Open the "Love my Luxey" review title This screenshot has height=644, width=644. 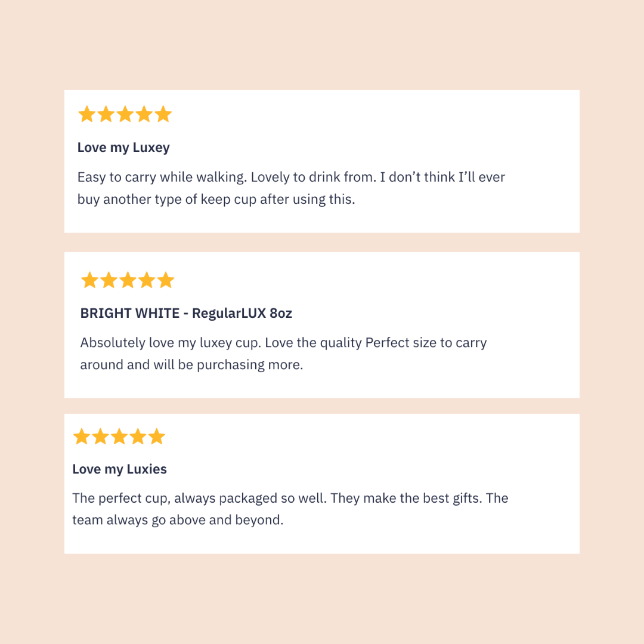(123, 148)
